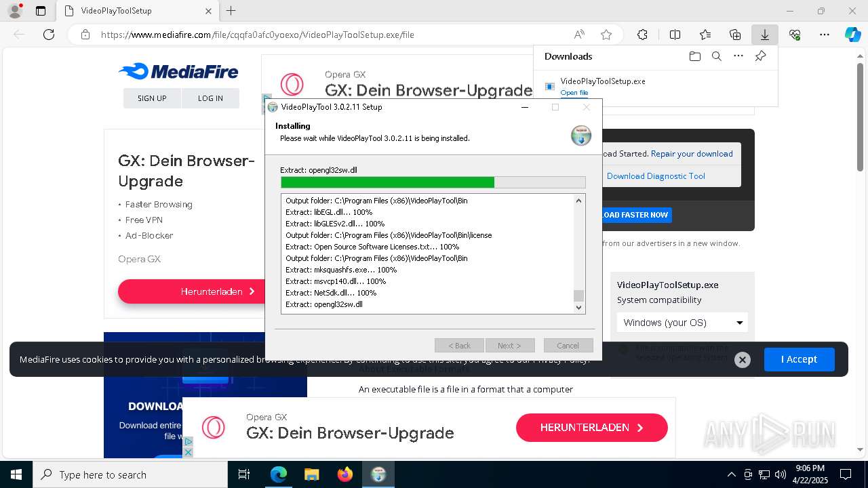Click the LOG IN button

[x=210, y=98]
